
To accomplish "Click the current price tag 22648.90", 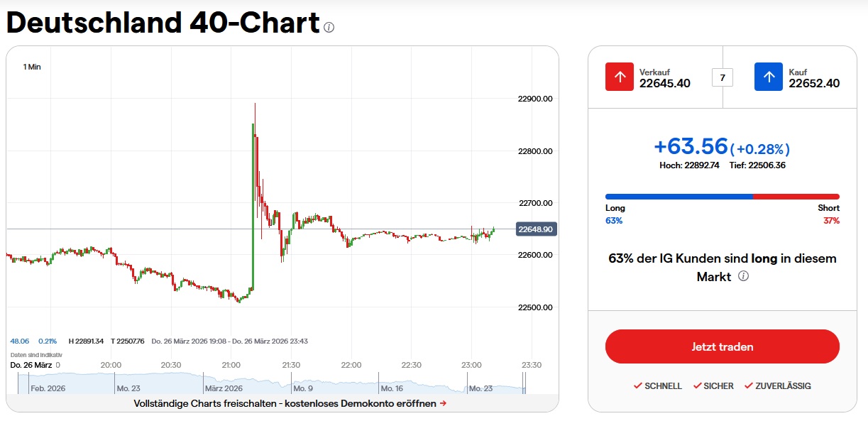I will coord(536,229).
